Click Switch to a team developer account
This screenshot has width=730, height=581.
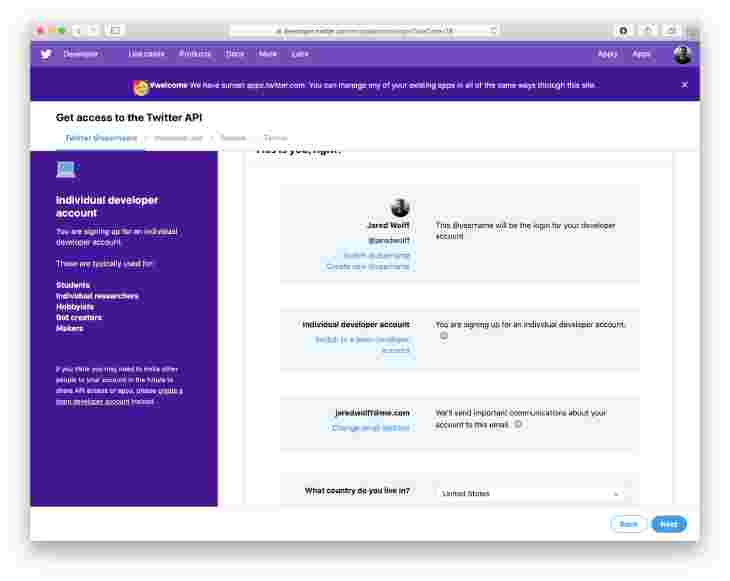363,345
